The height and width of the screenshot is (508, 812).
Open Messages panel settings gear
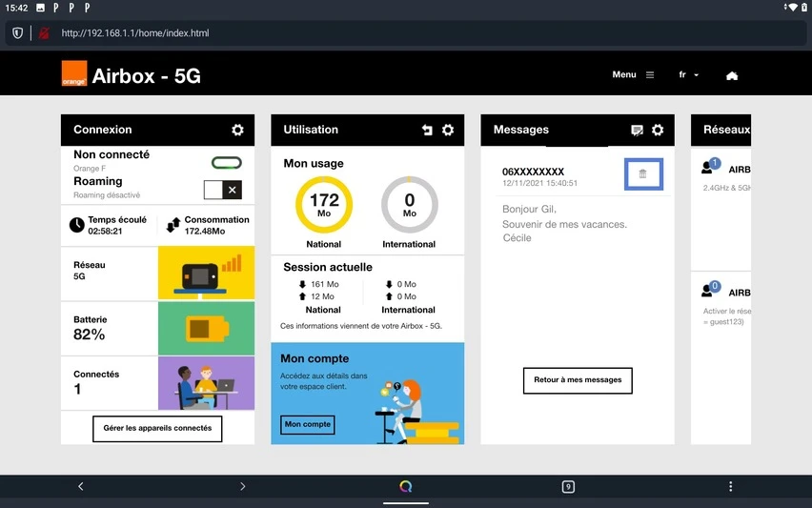click(658, 130)
